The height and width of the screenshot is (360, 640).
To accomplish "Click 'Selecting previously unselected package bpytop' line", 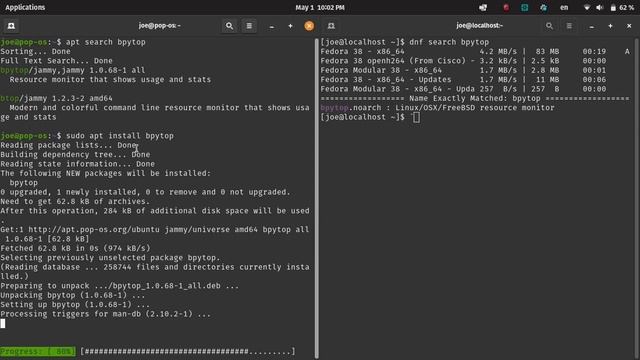I will click(110, 258).
